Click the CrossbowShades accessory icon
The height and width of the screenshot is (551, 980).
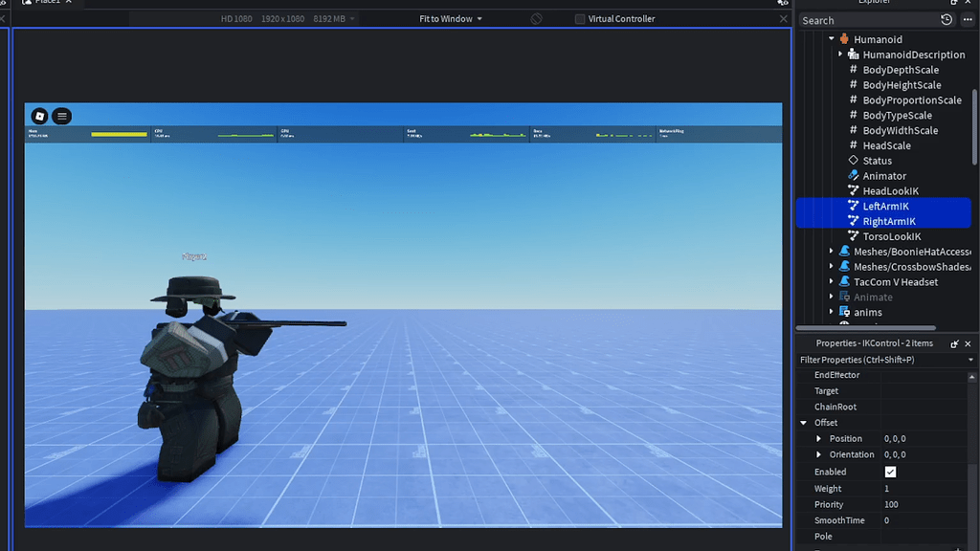coord(844,267)
